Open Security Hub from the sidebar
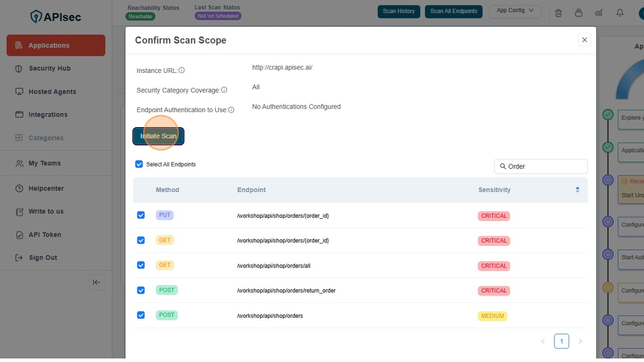The width and height of the screenshot is (644, 362). click(50, 68)
